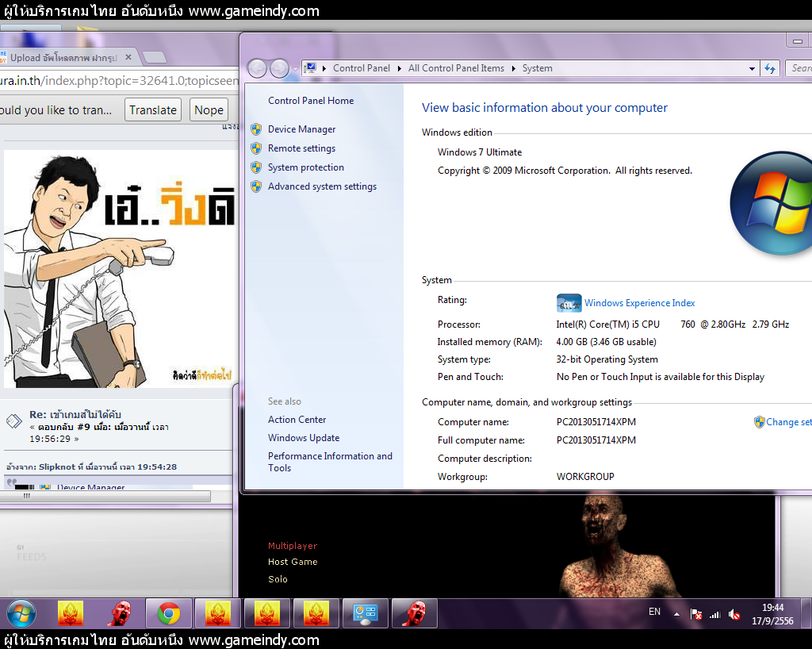Viewport: 812px width, 649px height.
Task: Launch Google Chrome from the taskbar
Action: point(169,614)
